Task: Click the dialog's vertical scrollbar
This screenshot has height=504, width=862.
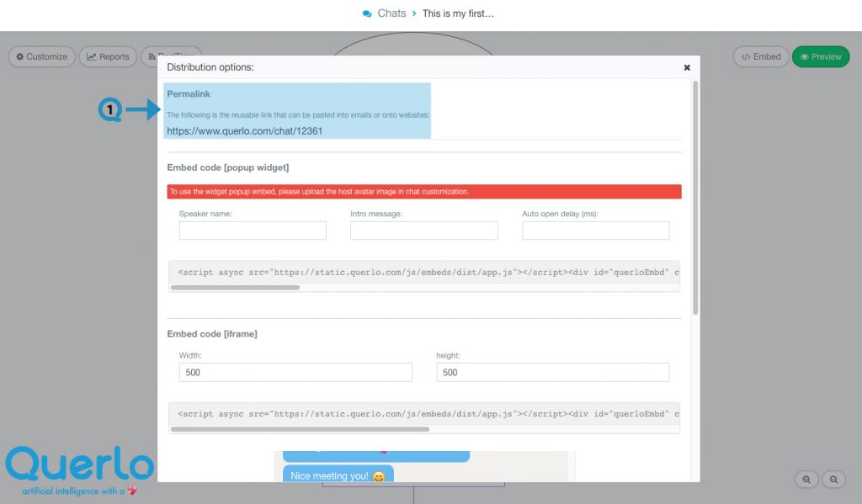Action: click(695, 198)
